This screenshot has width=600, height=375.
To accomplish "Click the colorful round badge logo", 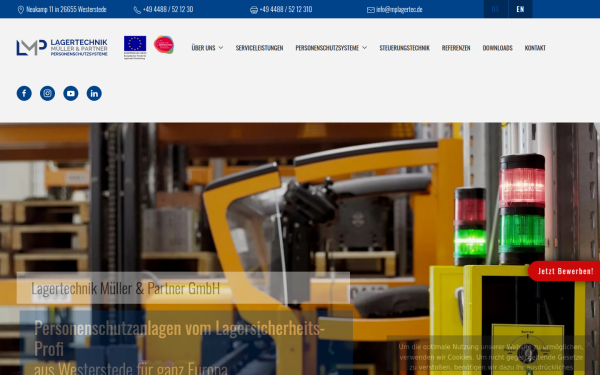I will tap(164, 45).
